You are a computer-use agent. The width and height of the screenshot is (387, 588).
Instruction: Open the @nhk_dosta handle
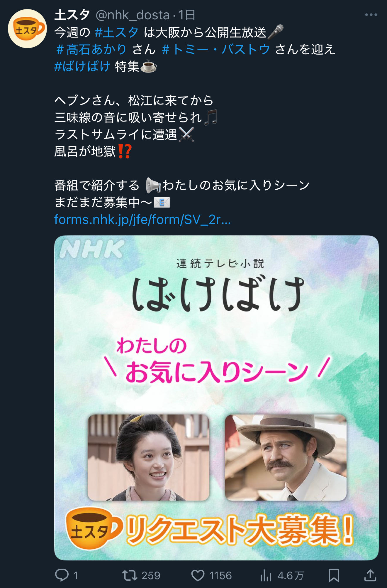click(133, 15)
